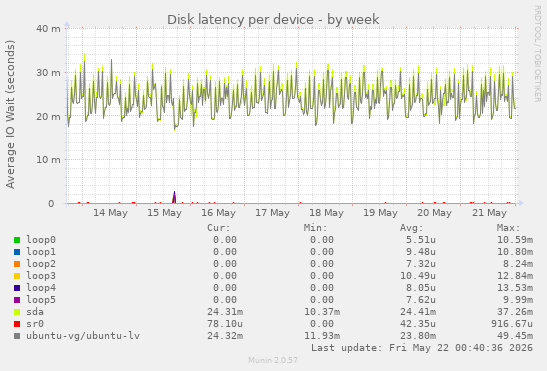The image size is (547, 371).
Task: Click loop3 average value 10.49u
Action: pos(418,276)
